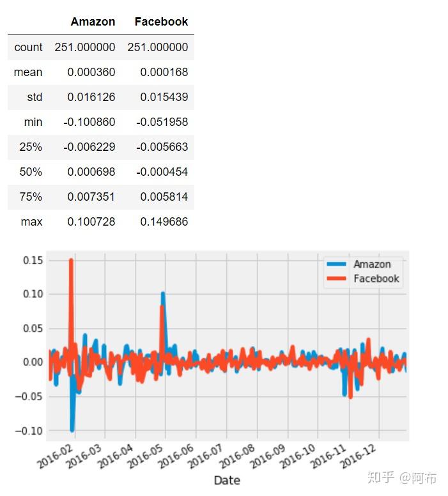The width and height of the screenshot is (448, 496).
Task: Click Amazon 25% value -0.006229
Action: (x=89, y=147)
